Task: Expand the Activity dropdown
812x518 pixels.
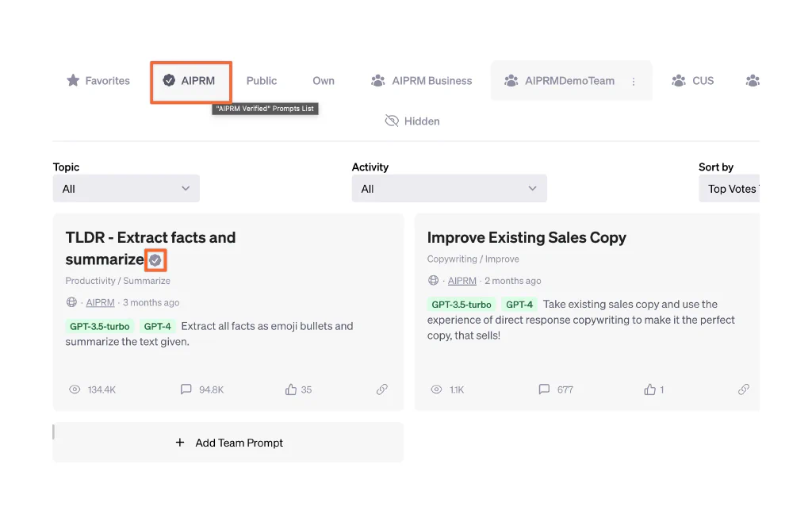Action: [x=449, y=189]
